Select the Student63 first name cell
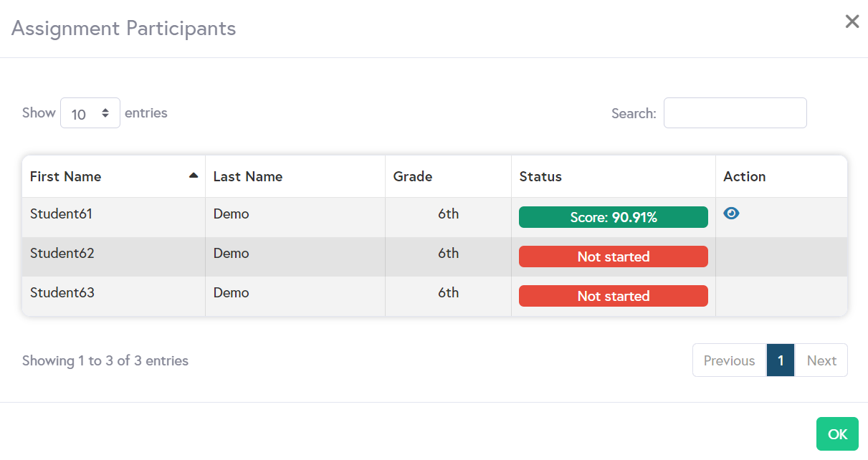Screen dimensions: 868x460 (62, 292)
